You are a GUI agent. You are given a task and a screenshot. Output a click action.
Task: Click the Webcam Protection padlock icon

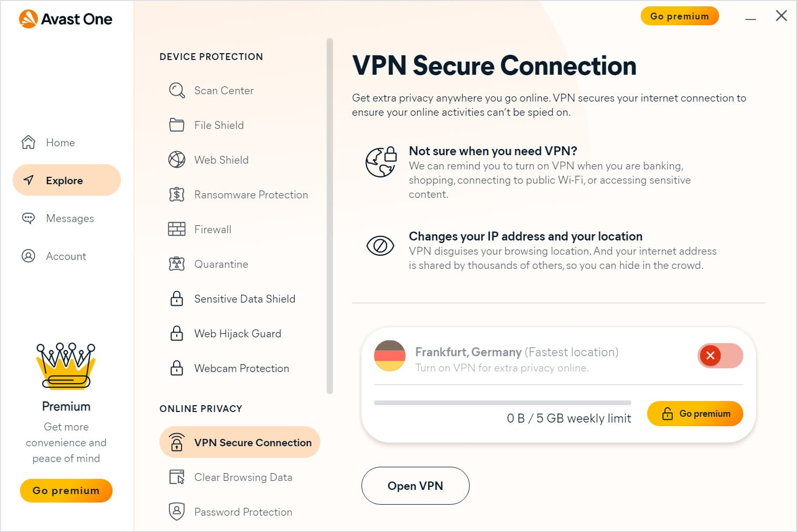click(177, 368)
